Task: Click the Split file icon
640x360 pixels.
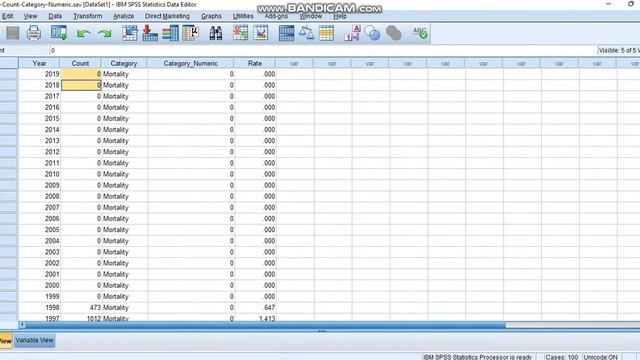Action: tap(286, 33)
